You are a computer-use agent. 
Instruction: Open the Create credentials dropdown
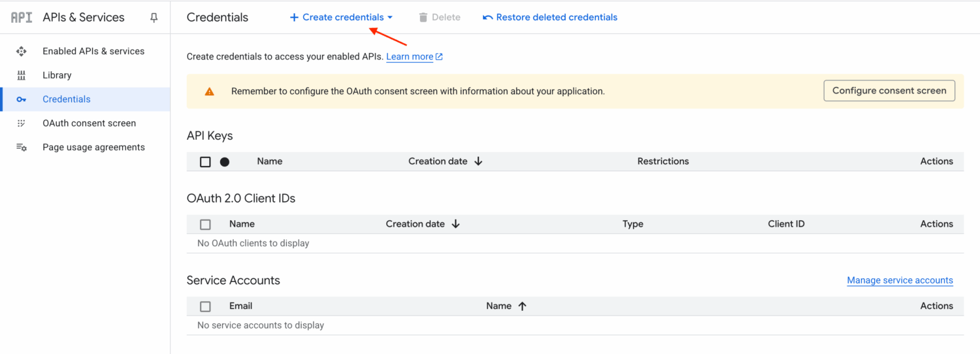341,18
